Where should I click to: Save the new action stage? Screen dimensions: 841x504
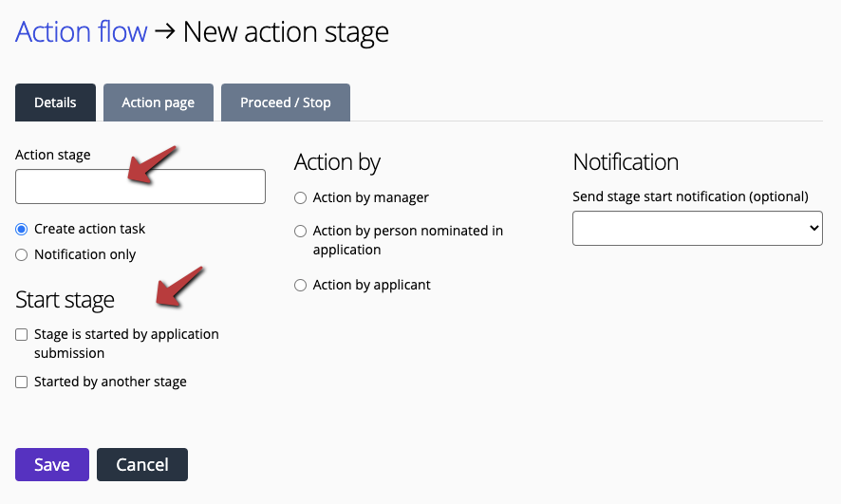tap(52, 464)
